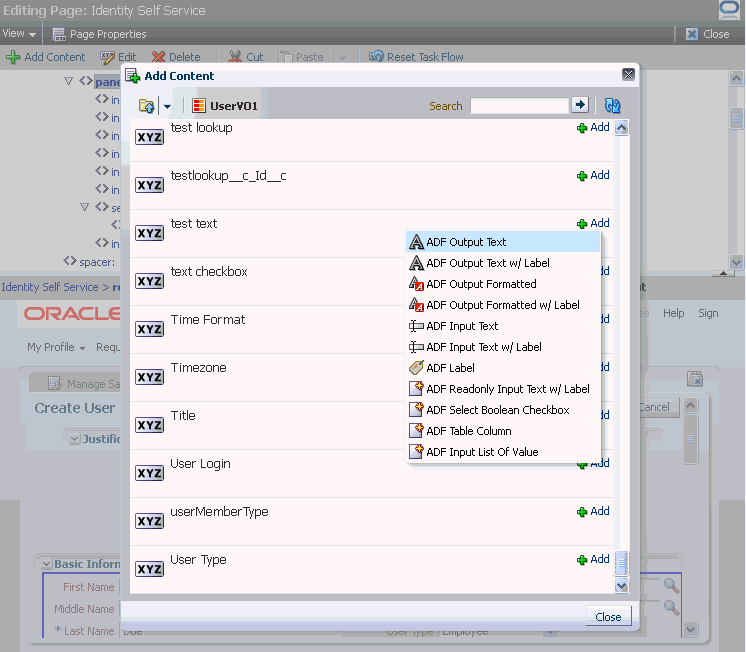Choose ADF Input List Of Value

[503, 452]
